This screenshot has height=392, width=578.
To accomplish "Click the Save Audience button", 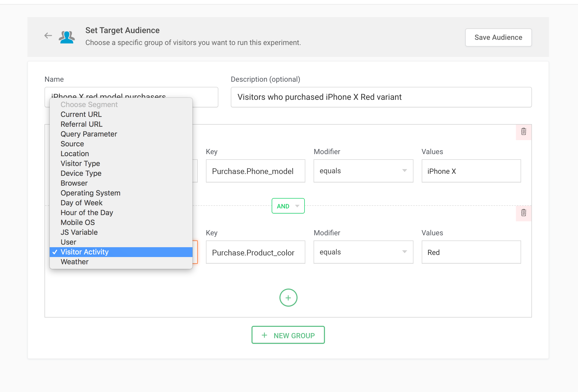I will click(x=498, y=37).
